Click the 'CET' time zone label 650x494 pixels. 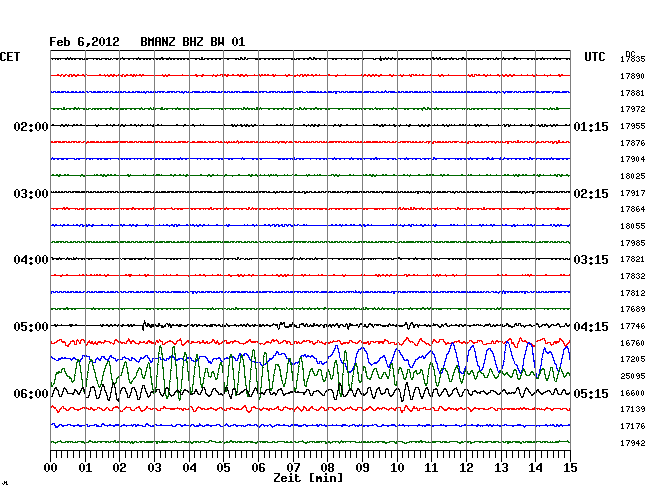pyautogui.click(x=10, y=57)
